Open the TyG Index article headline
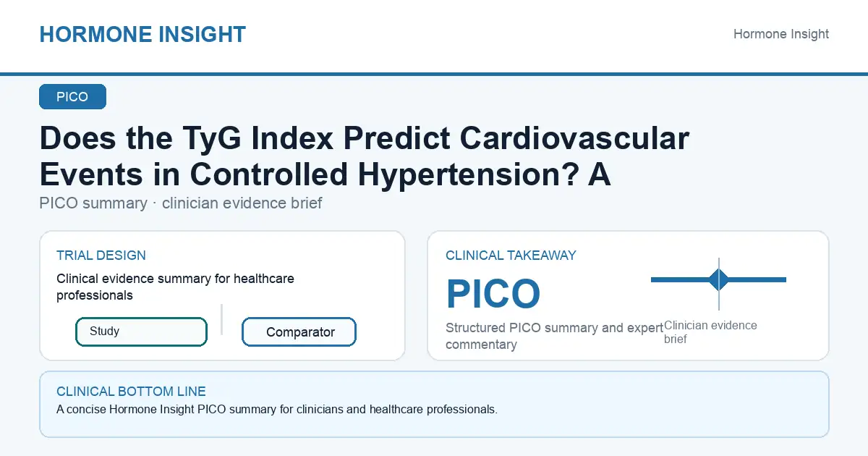Image resolution: width=868 pixels, height=456 pixels. click(365, 156)
